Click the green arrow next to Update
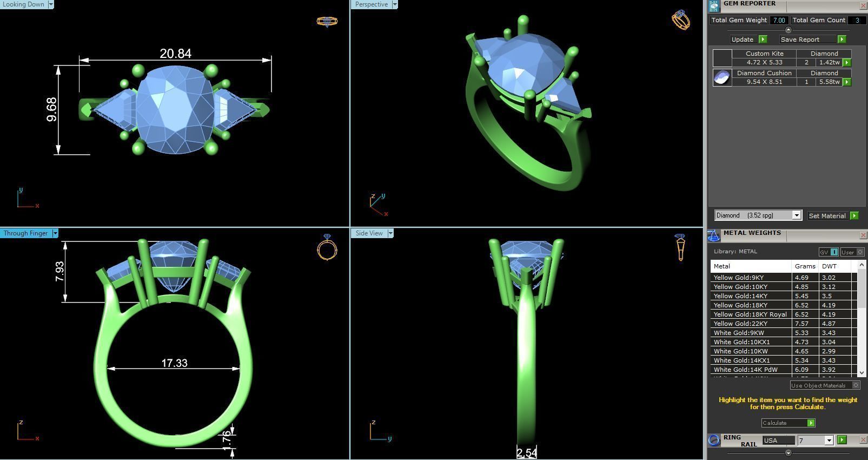 [x=763, y=40]
